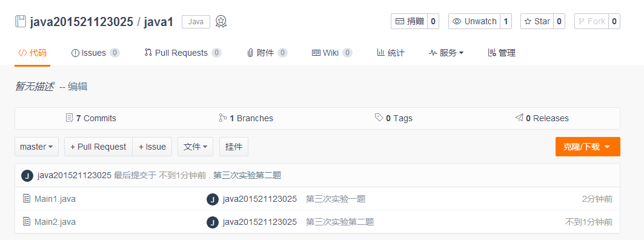Click the last commit message in header row
This screenshot has height=240, width=644.
point(247,176)
